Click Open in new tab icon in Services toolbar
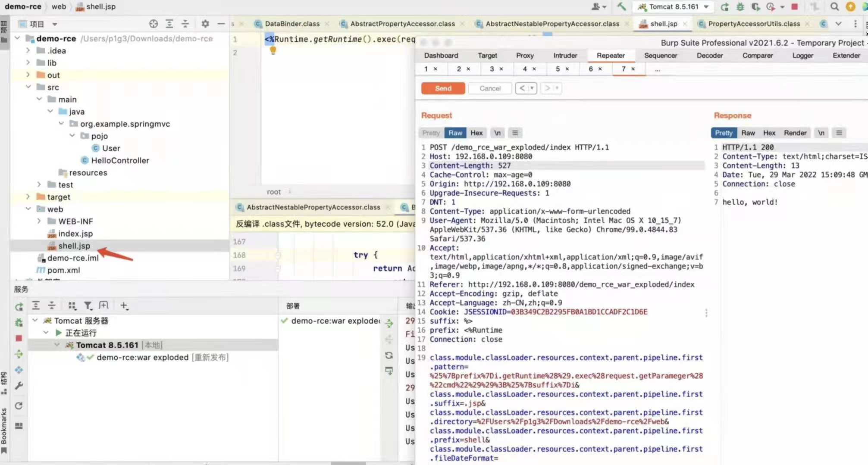Screen dimensions: 868x465 tap(103, 306)
